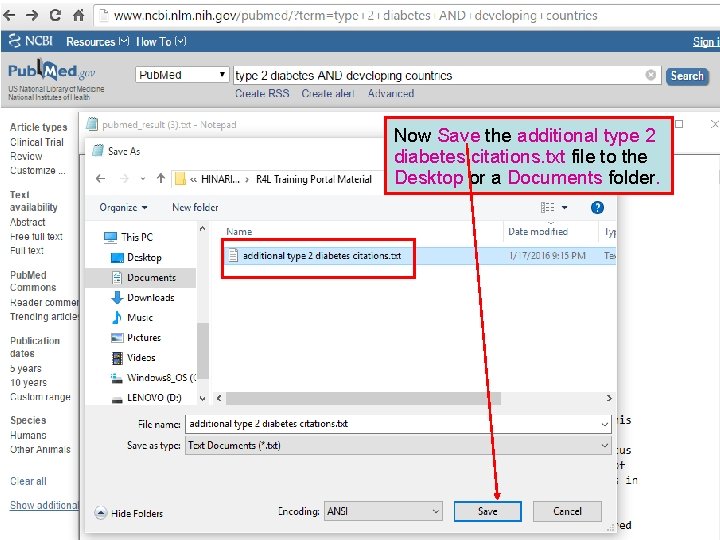
Task: Open the How To dropdown in NCBI header
Action: [x=161, y=42]
